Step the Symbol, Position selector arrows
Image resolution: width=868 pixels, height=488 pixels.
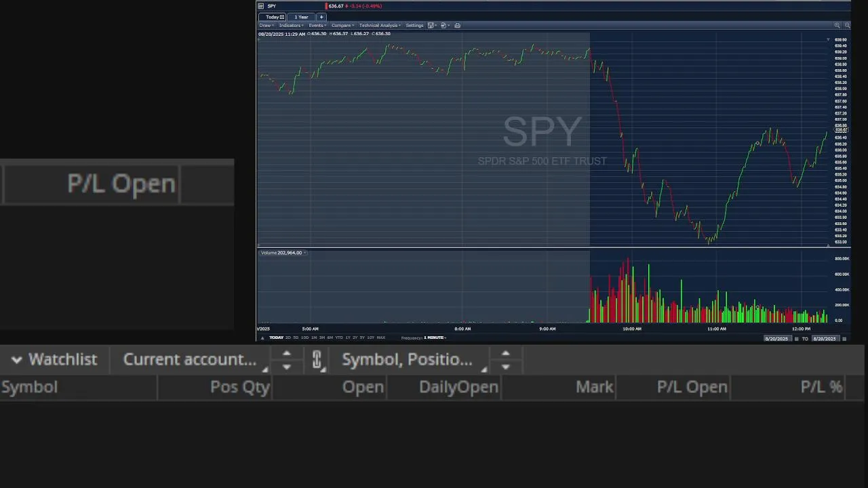click(x=505, y=360)
